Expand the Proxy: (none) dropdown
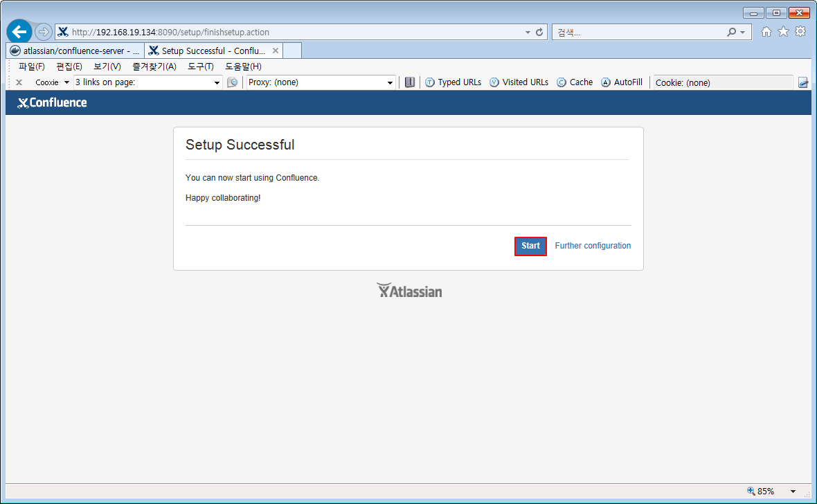The image size is (817, 504). (390, 83)
